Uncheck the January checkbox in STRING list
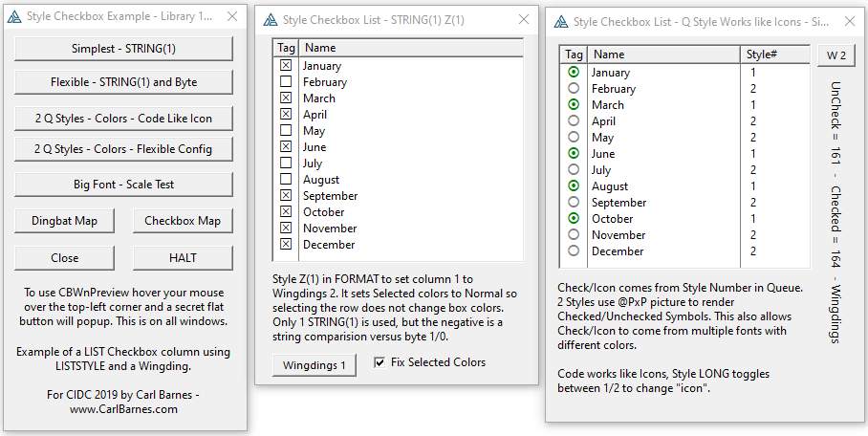868x436 pixels. [286, 66]
